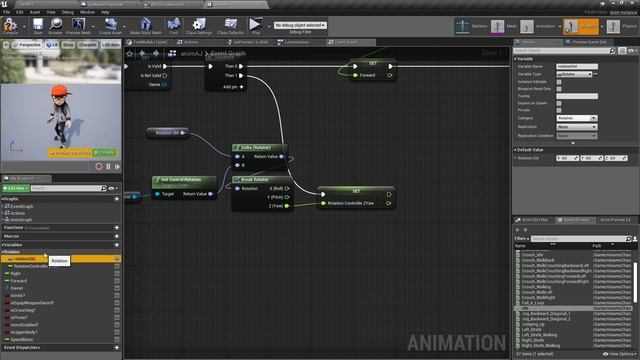The width and height of the screenshot is (640, 360).
Task: Click the green Add New button
Action: (x=16, y=188)
